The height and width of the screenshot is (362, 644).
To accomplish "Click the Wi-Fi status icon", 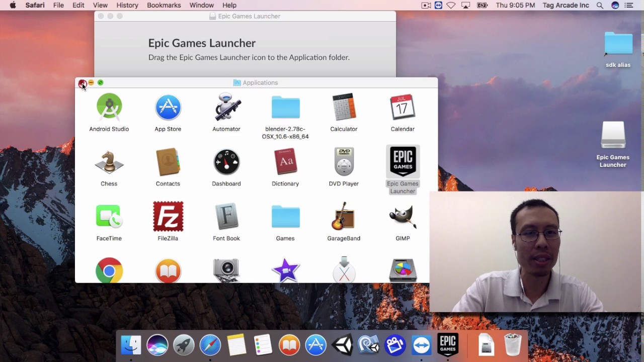I will (x=451, y=5).
